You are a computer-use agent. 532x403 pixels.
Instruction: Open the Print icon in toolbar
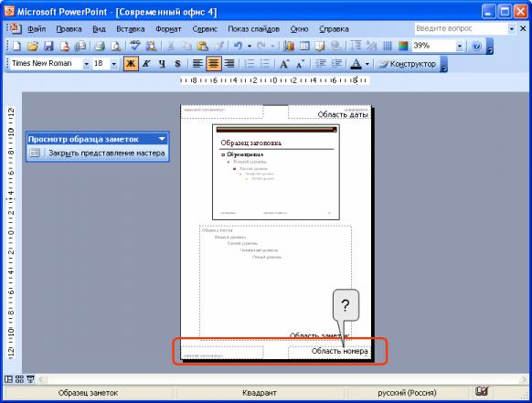(100, 46)
